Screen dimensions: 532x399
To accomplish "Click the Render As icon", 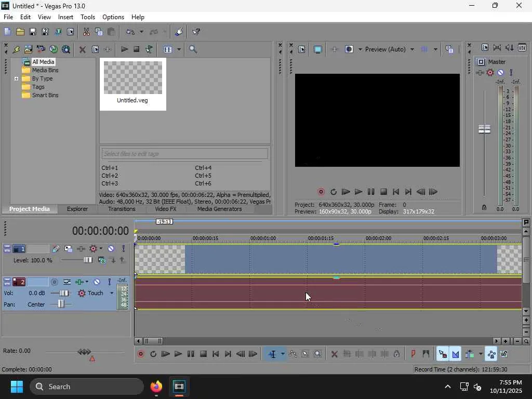I will (x=58, y=32).
